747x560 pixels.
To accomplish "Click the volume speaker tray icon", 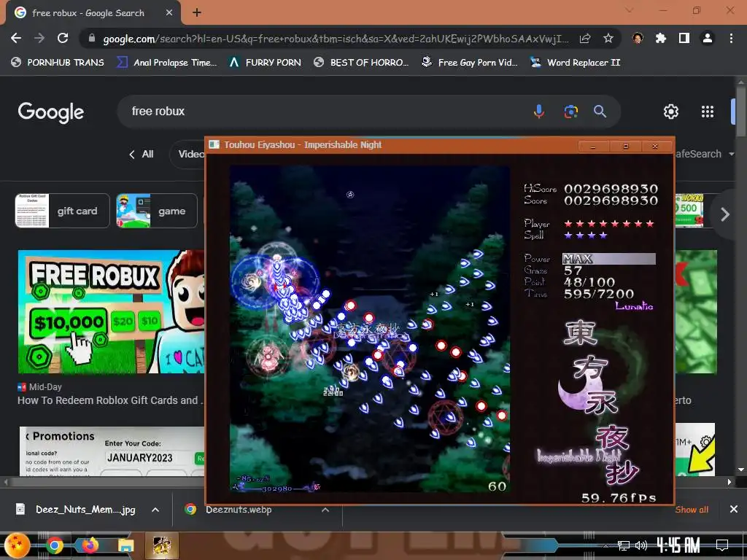I will 641,545.
